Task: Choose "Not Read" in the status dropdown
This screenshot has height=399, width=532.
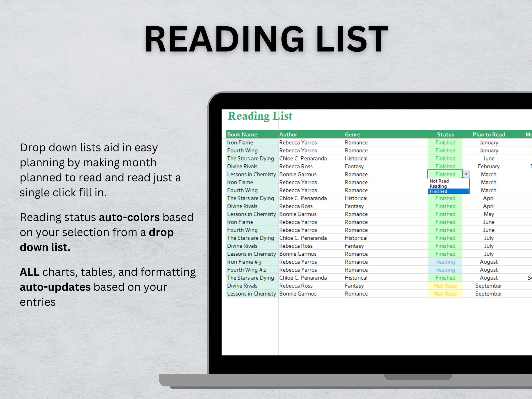Action: tap(439, 181)
